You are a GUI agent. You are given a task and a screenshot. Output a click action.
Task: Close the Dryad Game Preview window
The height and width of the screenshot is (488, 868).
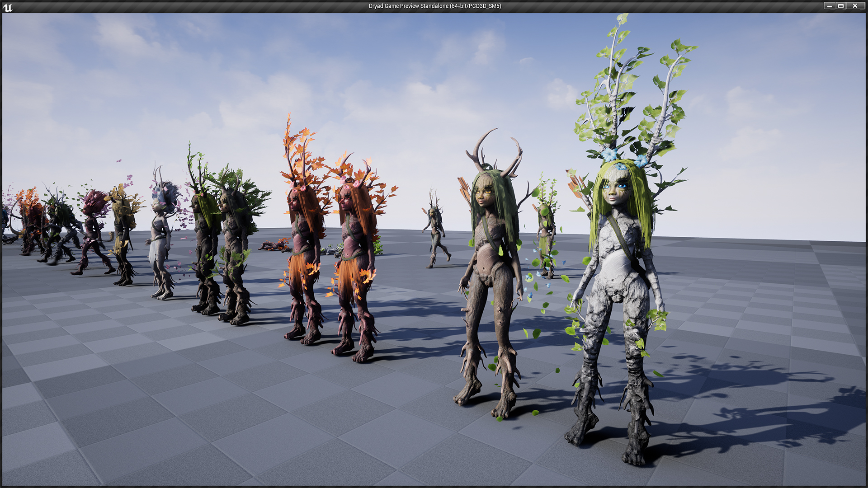855,6
